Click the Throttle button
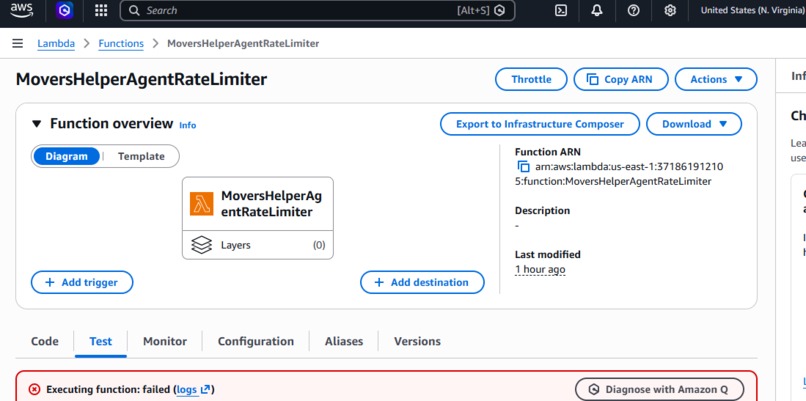This screenshot has height=401, width=806. coord(531,79)
